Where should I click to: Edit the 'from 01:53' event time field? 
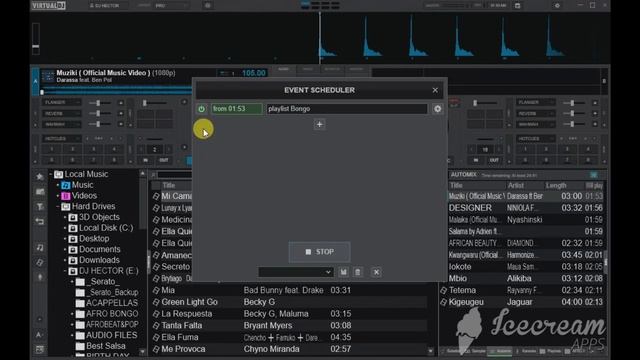tap(237, 109)
